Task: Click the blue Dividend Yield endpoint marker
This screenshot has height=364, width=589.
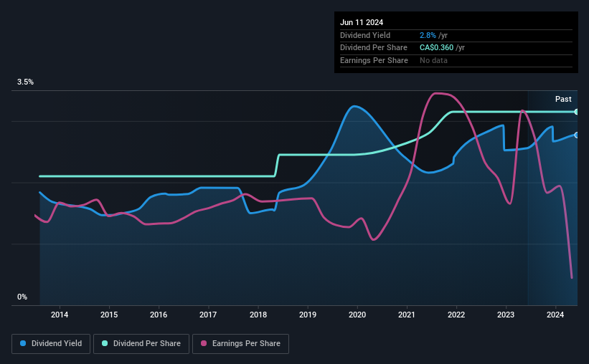Action: (577, 135)
